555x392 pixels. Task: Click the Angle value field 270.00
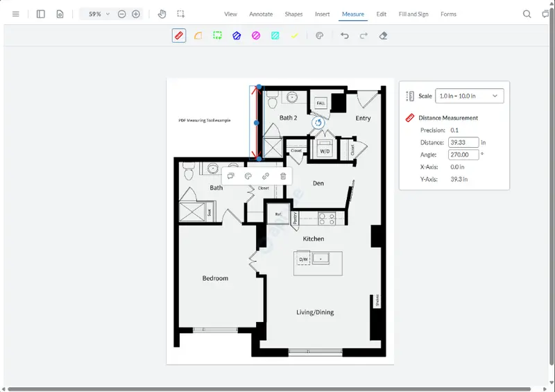point(463,155)
